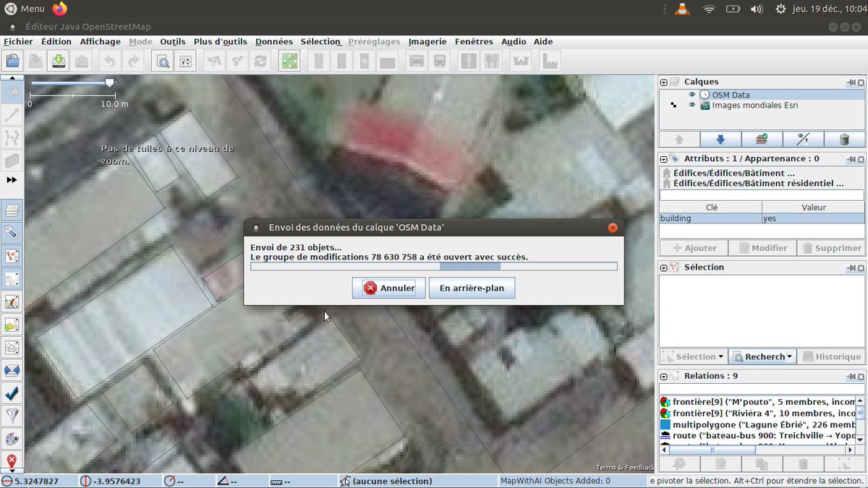Select the building tag row key cell
This screenshot has width=868, height=488.
point(710,218)
